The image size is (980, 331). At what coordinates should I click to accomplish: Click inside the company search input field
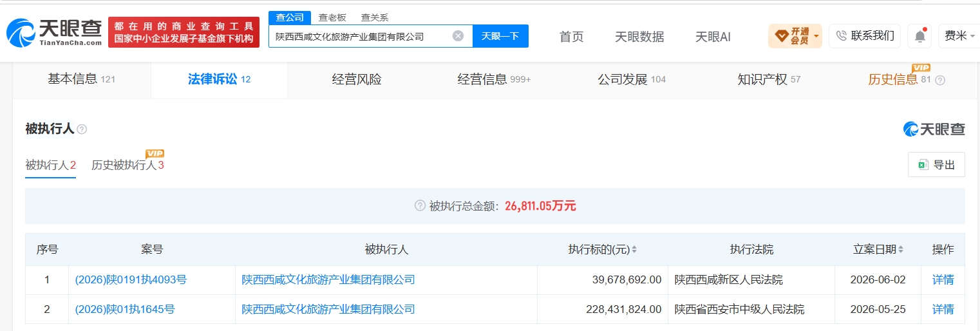tap(362, 36)
